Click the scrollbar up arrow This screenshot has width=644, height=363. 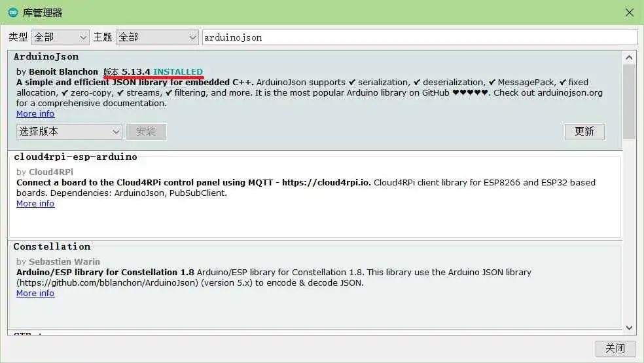(629, 58)
